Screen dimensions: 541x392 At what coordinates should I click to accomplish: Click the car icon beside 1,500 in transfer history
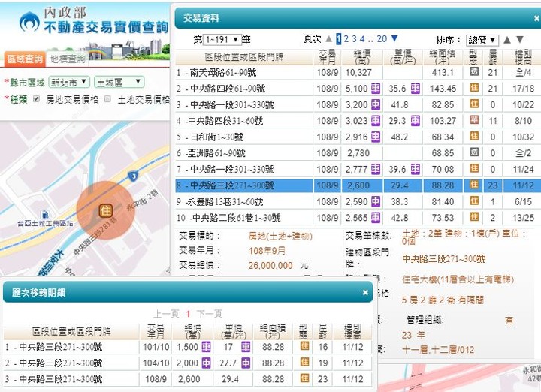[x=207, y=346]
